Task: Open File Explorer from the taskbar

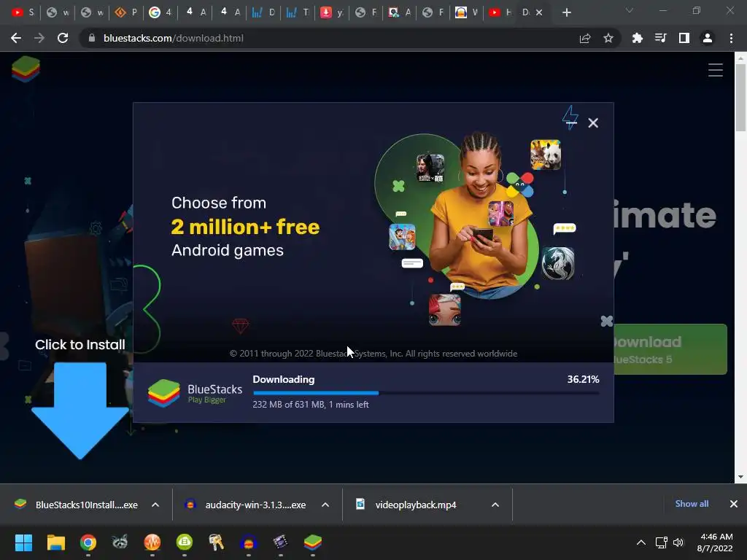Action: coord(55,542)
